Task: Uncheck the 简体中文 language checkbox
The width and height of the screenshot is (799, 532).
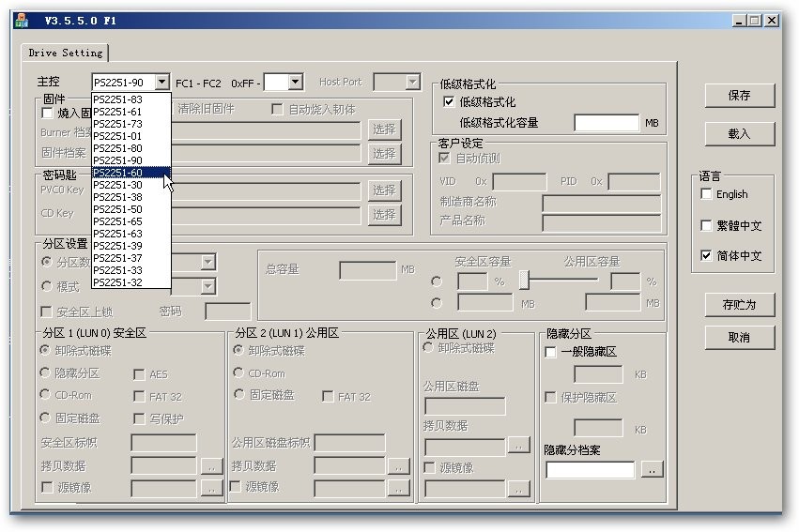Action: [707, 255]
